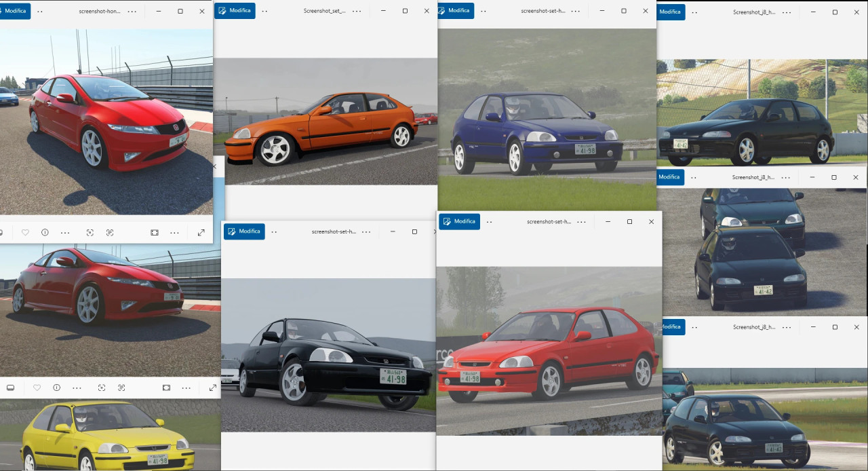Start visual search in screenshot-hon window toolbar

coord(90,232)
